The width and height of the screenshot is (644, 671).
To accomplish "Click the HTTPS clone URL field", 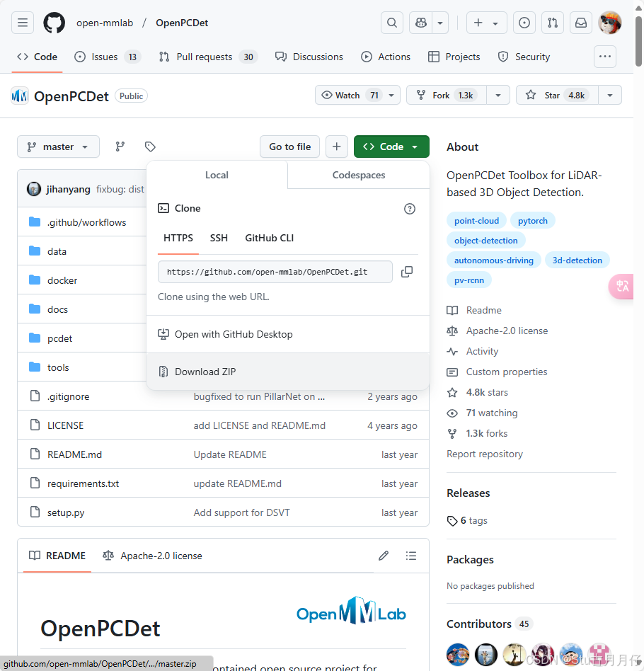I will [275, 272].
